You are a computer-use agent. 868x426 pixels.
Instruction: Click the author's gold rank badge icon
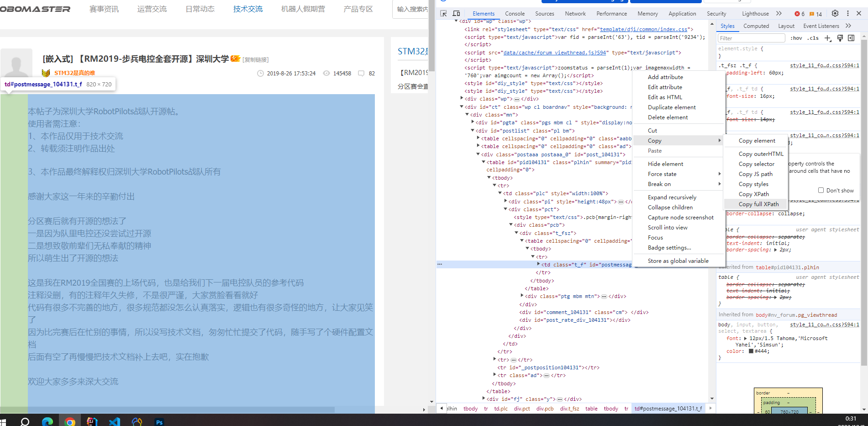46,73
